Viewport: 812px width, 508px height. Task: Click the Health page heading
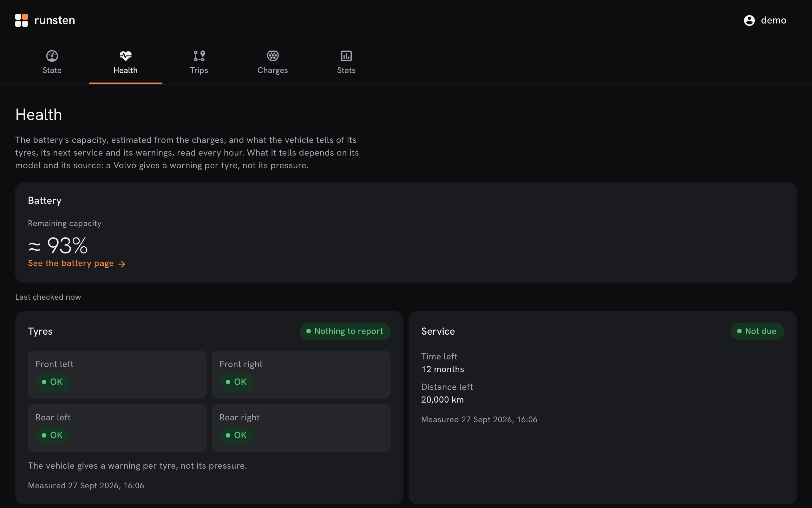(39, 115)
